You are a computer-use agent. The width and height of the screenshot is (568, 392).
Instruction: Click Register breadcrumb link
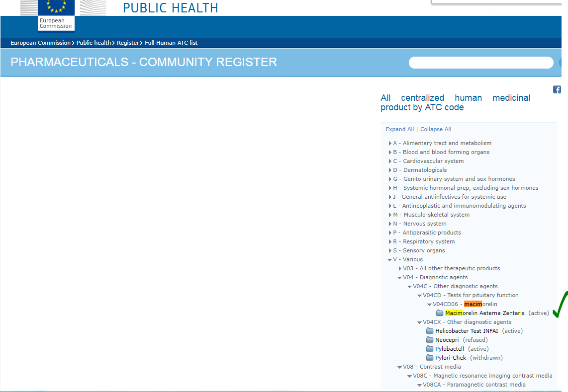pos(128,43)
